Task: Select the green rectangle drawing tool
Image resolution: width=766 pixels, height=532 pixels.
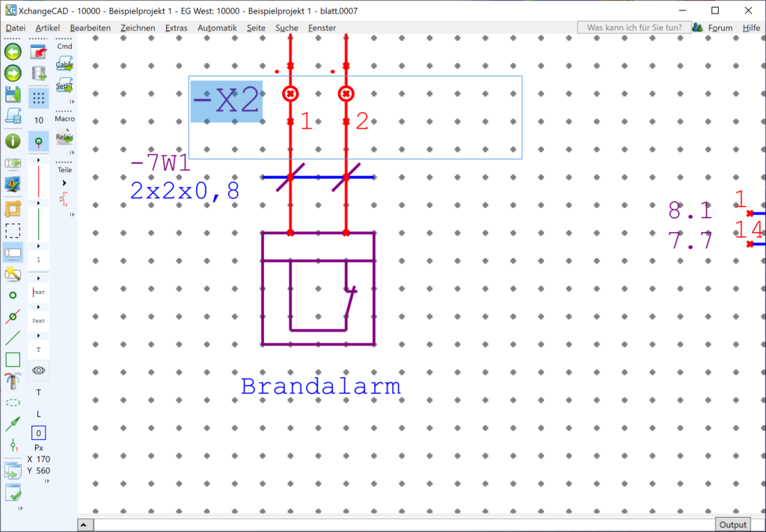Action: [x=13, y=360]
